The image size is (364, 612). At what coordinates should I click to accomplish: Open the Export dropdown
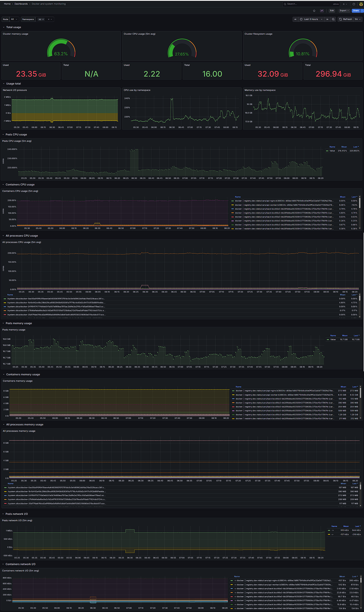tap(344, 11)
